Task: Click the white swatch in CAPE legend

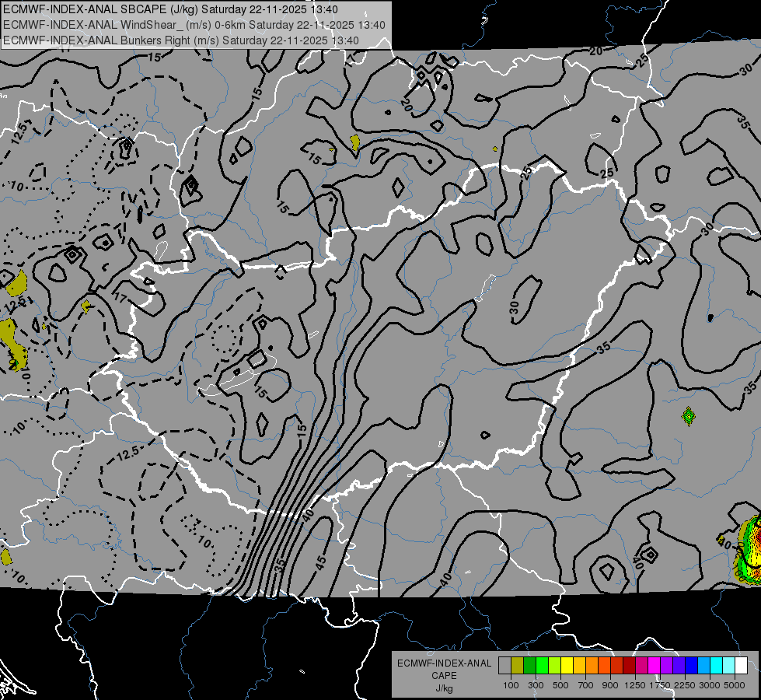Action: 741,665
